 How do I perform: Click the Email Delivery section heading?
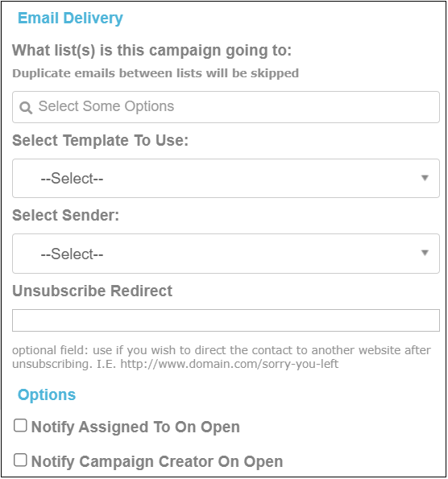pyautogui.click(x=70, y=18)
